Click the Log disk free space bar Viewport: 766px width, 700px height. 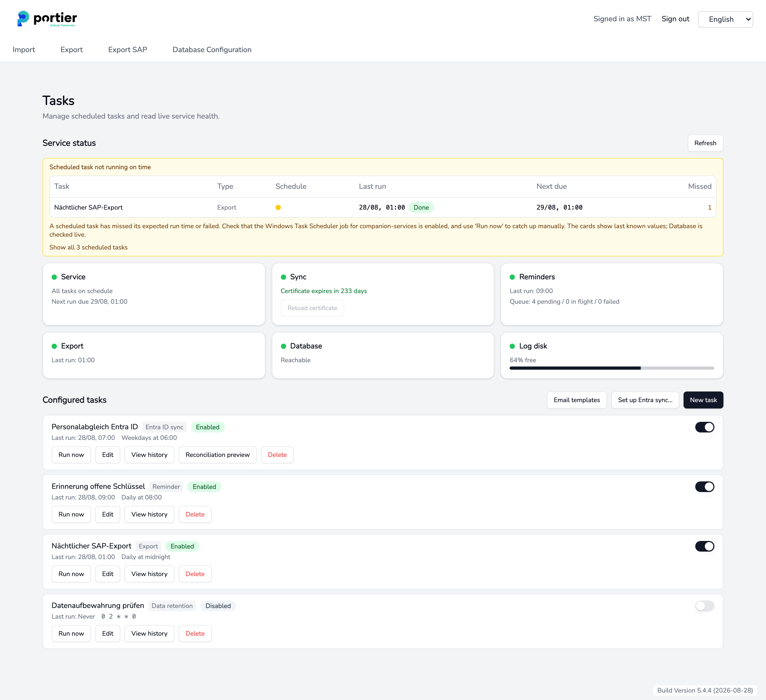coord(612,368)
